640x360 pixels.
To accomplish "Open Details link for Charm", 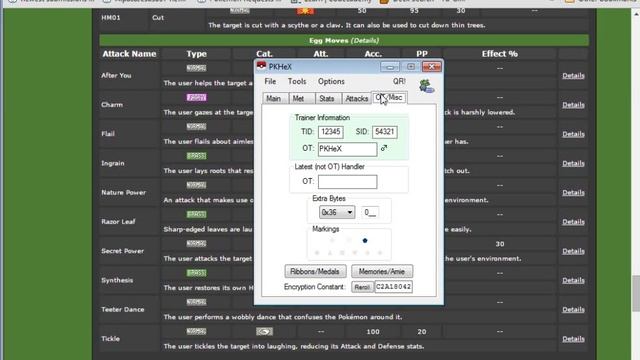I will 573,105.
